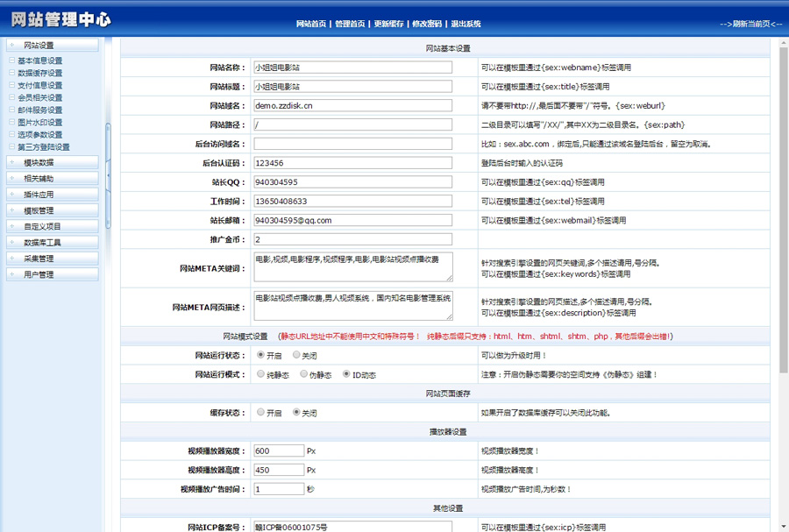The height and width of the screenshot is (532, 789).
Task: Click the icon beside 邮件服务设置
Action: click(11, 110)
